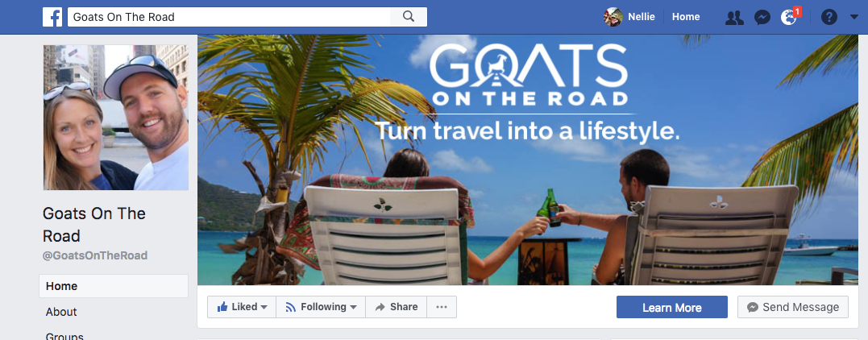Click the Send Message button
Image resolution: width=868 pixels, height=340 pixels.
click(x=793, y=307)
